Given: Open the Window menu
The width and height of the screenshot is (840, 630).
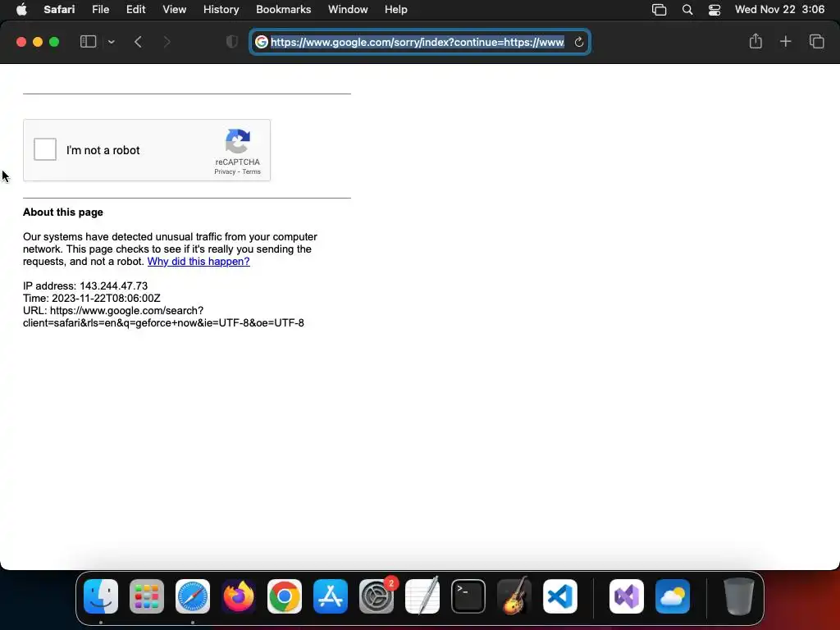Looking at the screenshot, I should point(348,10).
